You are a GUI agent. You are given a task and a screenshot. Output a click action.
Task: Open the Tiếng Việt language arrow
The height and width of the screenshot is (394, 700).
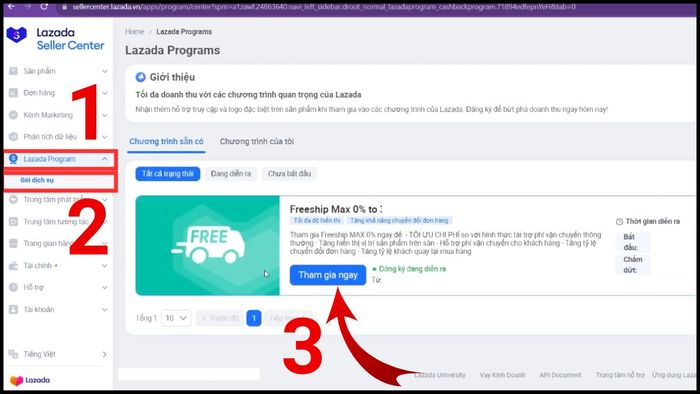coord(104,354)
